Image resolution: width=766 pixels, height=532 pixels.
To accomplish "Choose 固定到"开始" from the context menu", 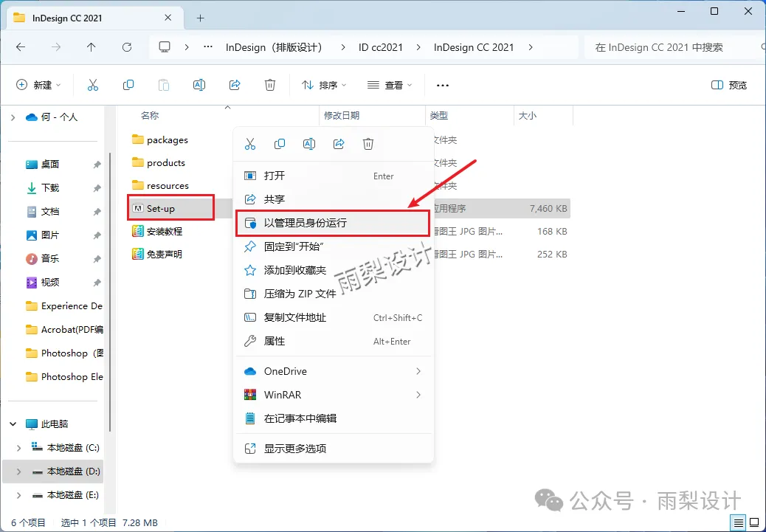I will (334, 246).
